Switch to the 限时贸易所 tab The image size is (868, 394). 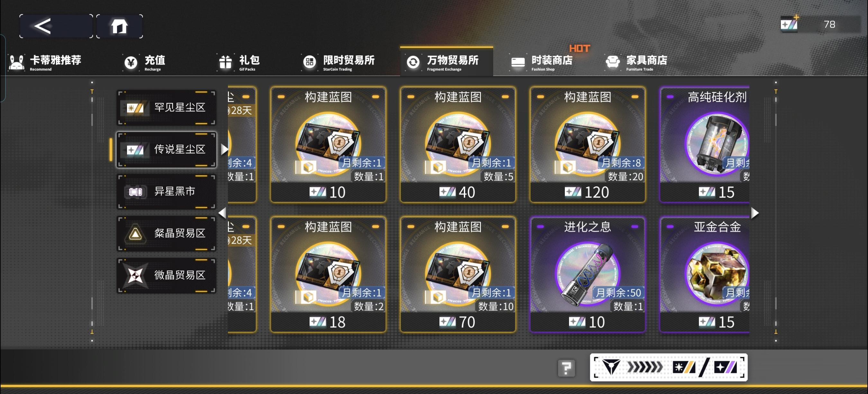click(x=338, y=62)
